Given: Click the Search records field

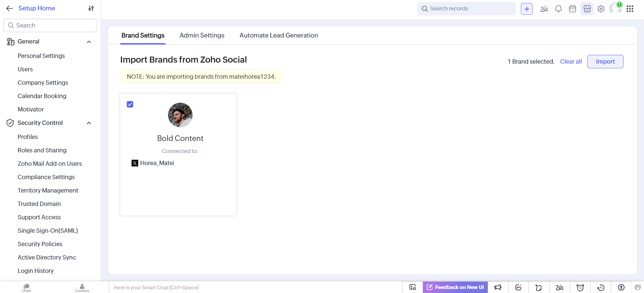Looking at the screenshot, I should pyautogui.click(x=466, y=9).
